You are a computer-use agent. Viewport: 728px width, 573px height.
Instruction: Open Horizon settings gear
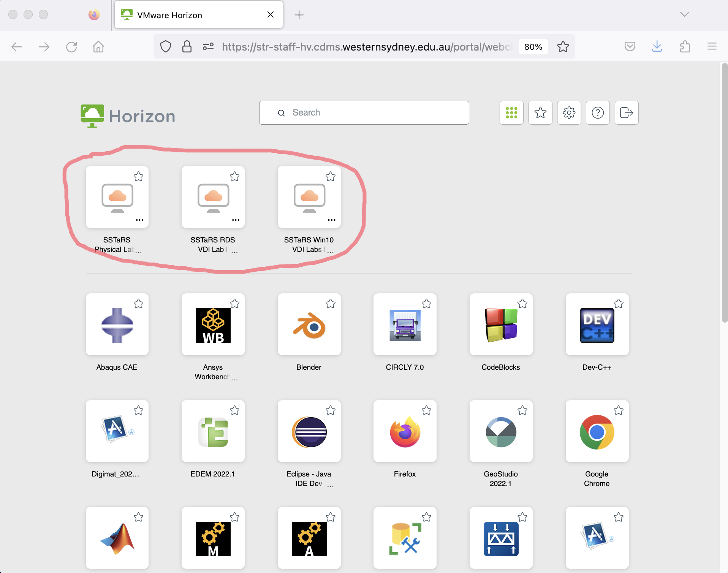(569, 112)
